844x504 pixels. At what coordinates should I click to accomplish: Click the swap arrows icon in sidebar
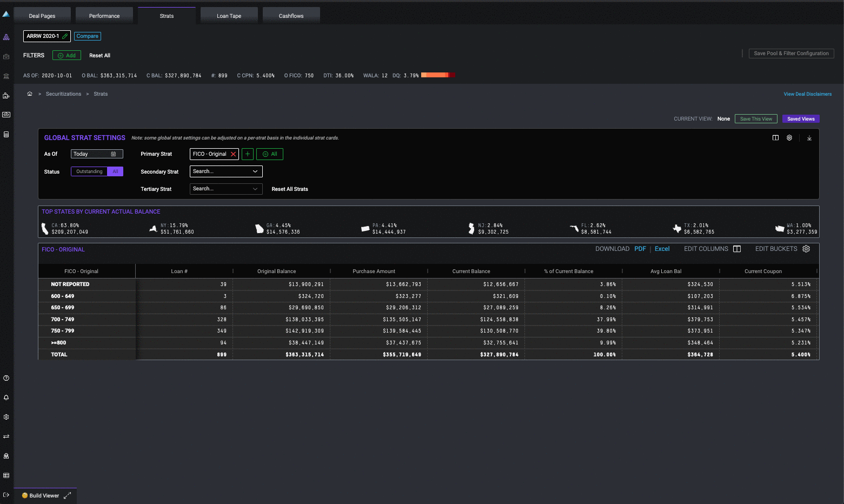coord(6,436)
